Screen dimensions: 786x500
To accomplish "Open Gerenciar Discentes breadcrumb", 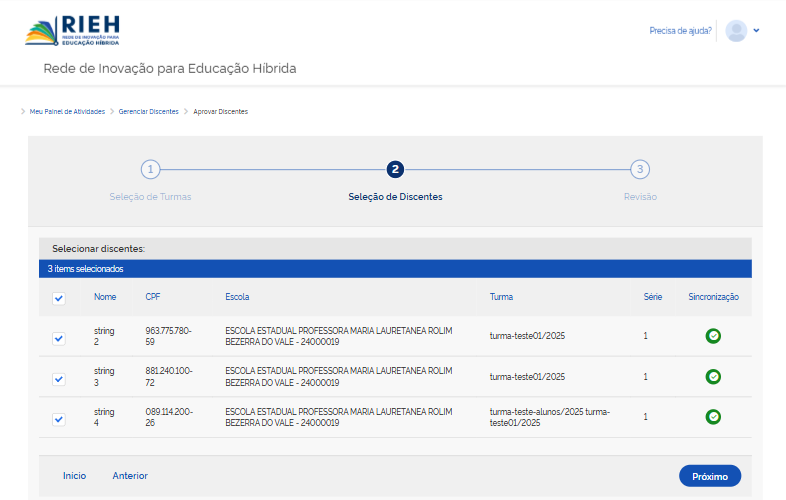I will coord(148,111).
